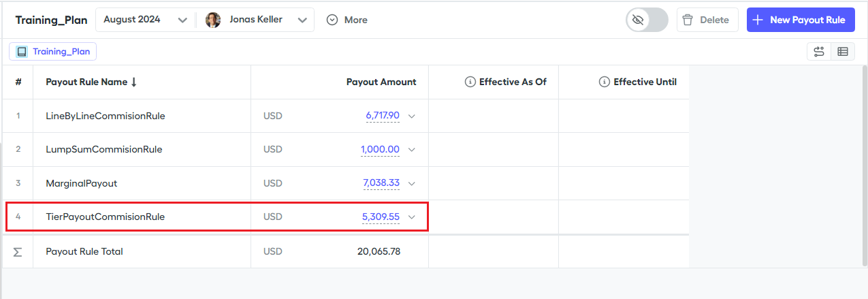Click the Delete button
This screenshot has width=868, height=299.
707,20
